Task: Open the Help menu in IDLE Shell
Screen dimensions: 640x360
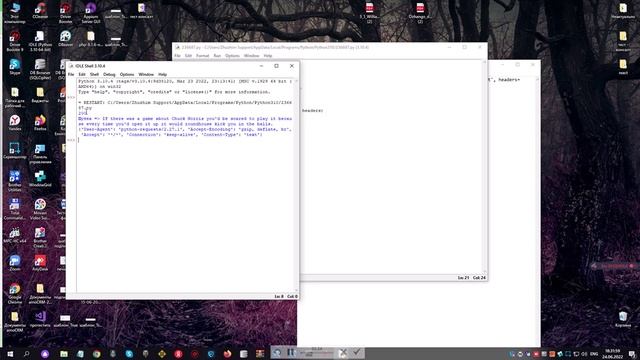Action: 162,74
